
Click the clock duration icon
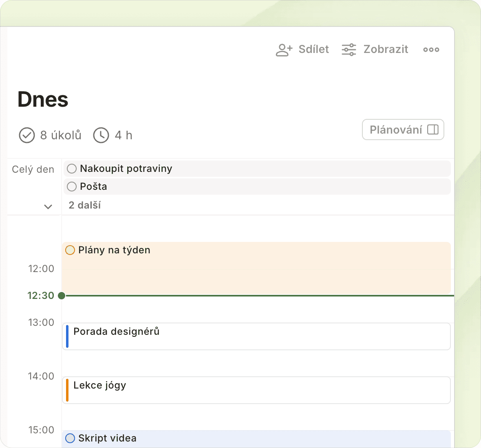click(101, 135)
